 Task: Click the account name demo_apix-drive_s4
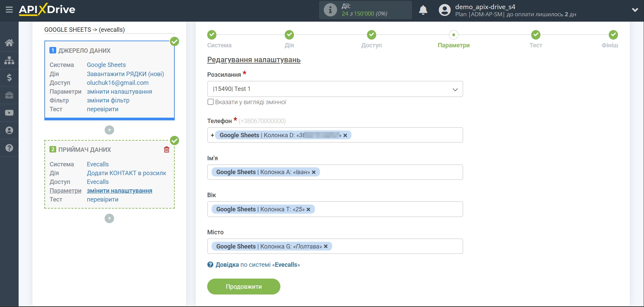click(485, 7)
